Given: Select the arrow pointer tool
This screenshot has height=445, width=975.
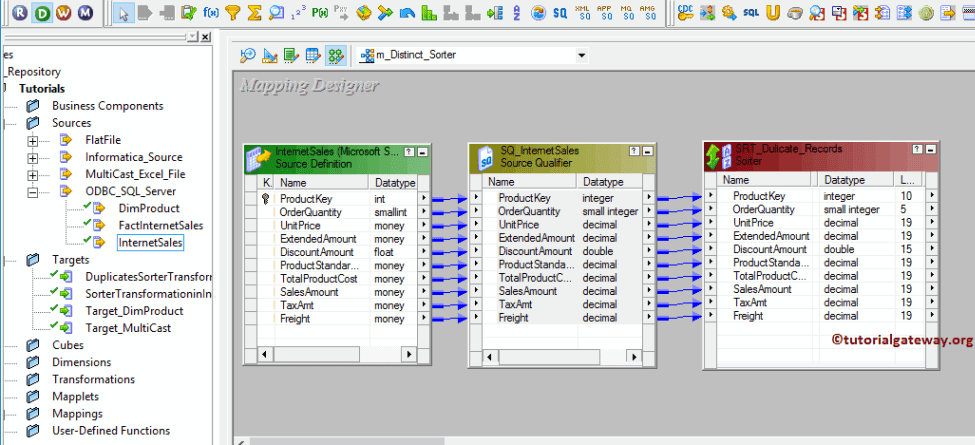Looking at the screenshot, I should click(x=123, y=12).
